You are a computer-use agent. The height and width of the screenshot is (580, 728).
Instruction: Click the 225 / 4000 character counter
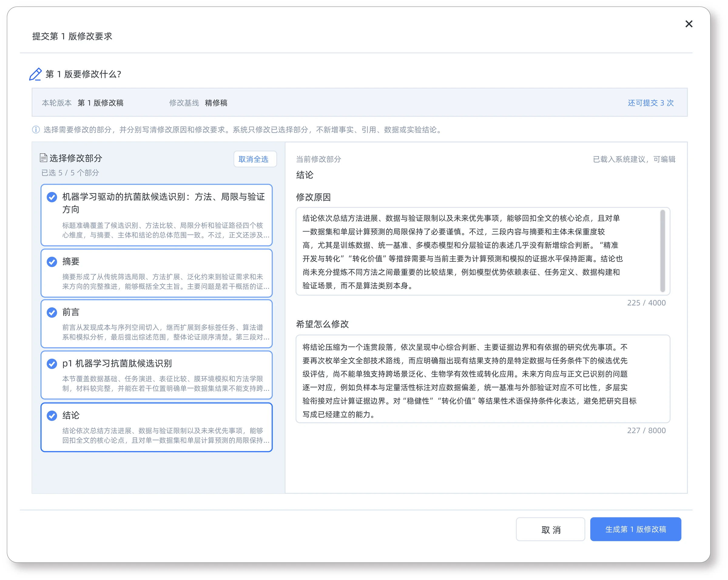(x=646, y=303)
